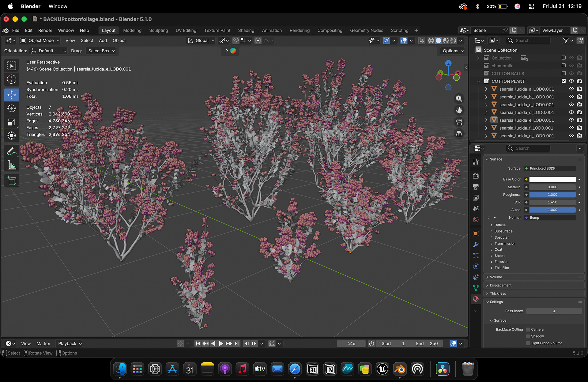Open the Object Mode dropdown
This screenshot has width=588, height=382.
[40, 40]
